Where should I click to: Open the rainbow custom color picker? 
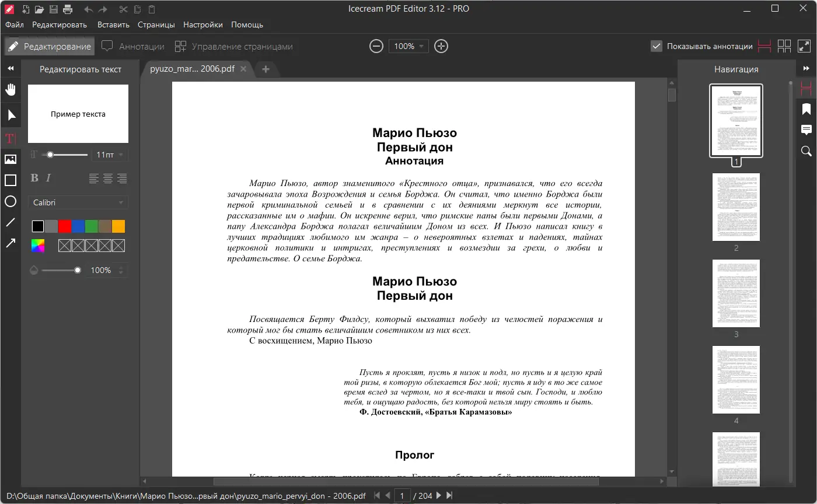point(38,246)
